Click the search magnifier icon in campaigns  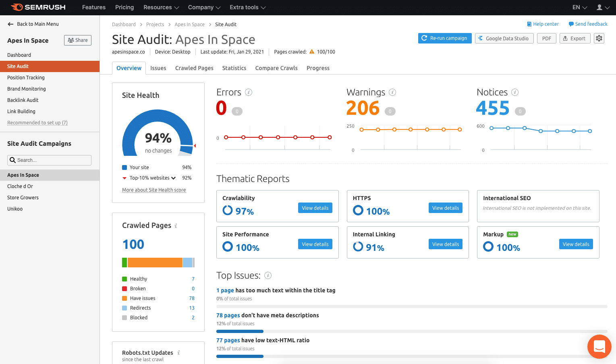click(x=13, y=160)
